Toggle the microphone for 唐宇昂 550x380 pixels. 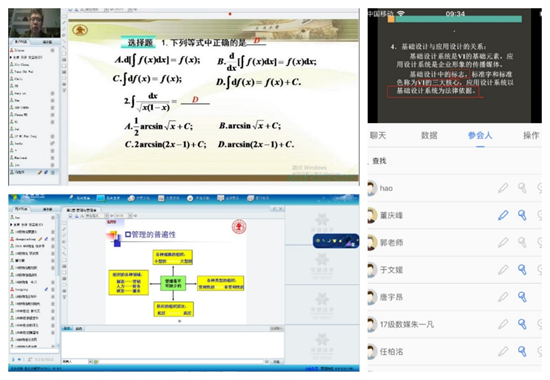click(x=522, y=297)
